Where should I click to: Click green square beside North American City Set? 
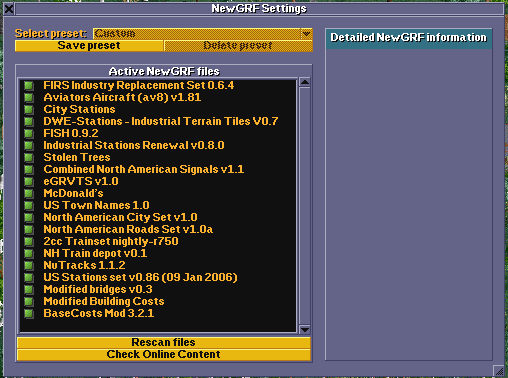[x=29, y=218]
